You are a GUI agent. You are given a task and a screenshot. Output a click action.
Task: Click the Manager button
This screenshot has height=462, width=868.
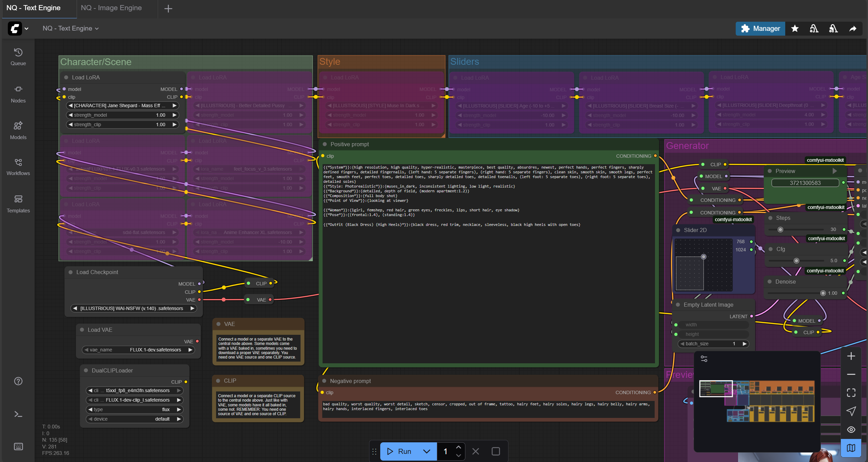[760, 28]
